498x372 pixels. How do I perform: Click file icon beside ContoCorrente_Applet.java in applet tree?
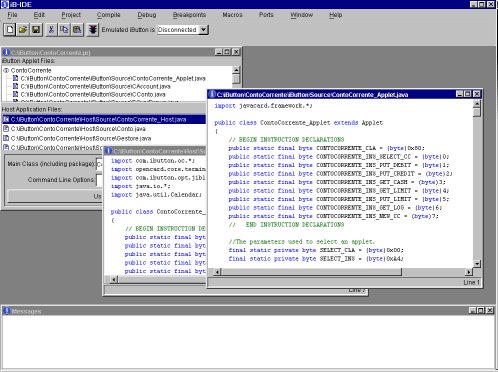15,78
